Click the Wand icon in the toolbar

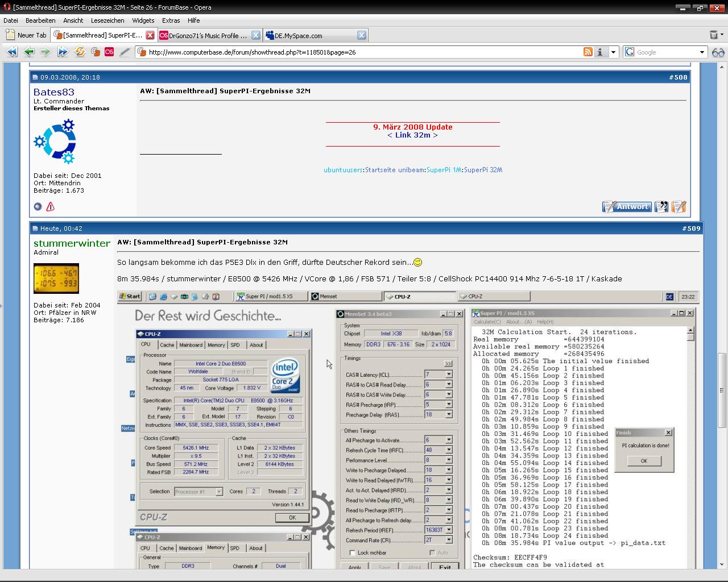point(125,52)
